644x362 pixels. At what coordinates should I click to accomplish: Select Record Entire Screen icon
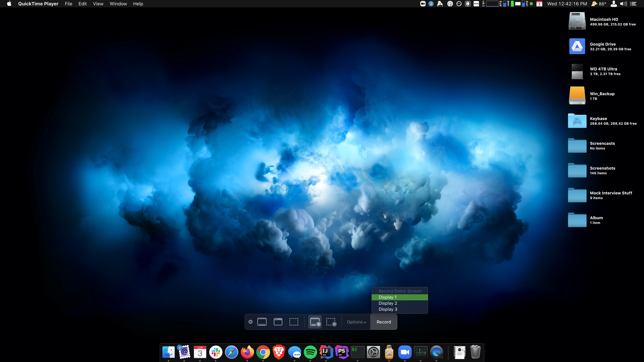click(x=315, y=322)
